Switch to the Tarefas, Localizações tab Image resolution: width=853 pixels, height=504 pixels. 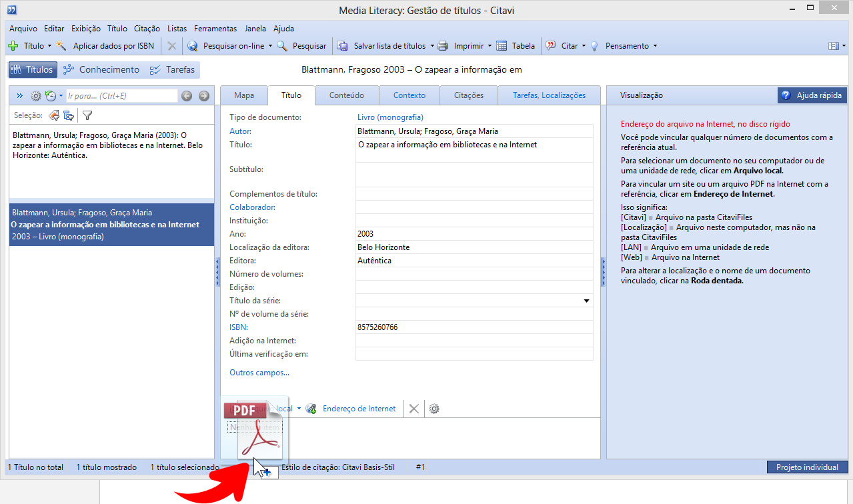pos(549,95)
